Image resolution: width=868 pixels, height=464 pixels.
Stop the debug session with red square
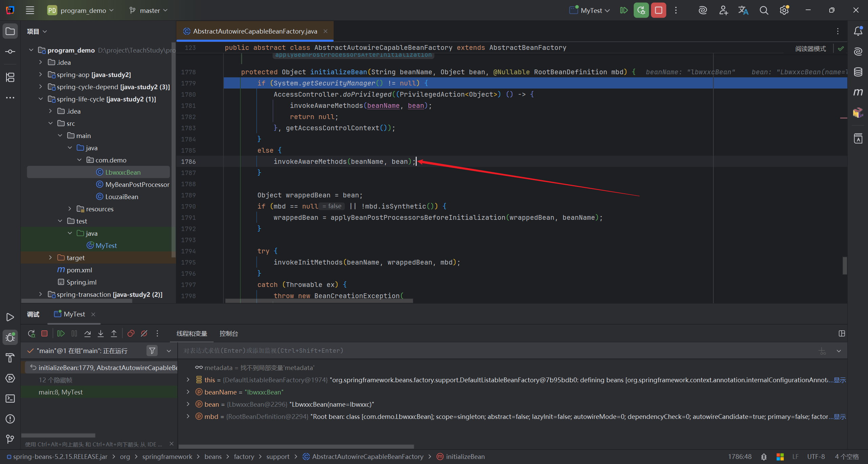44,334
